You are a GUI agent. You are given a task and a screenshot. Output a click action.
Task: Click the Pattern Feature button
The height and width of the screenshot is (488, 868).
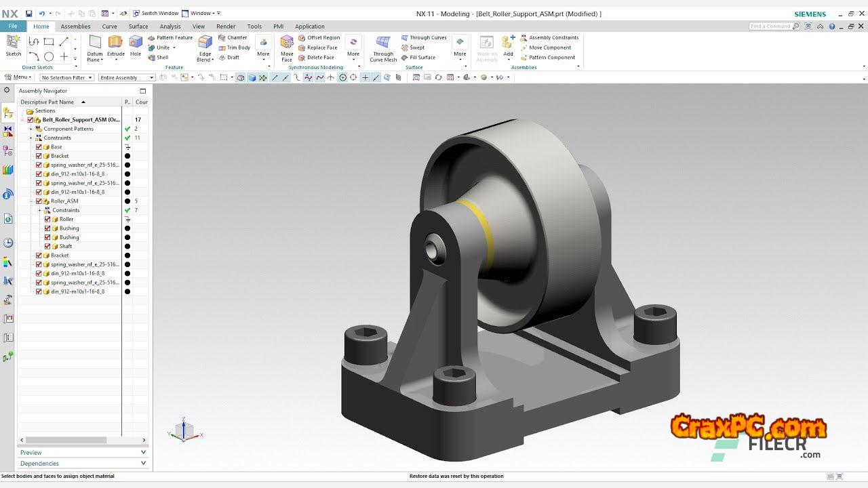(x=170, y=38)
